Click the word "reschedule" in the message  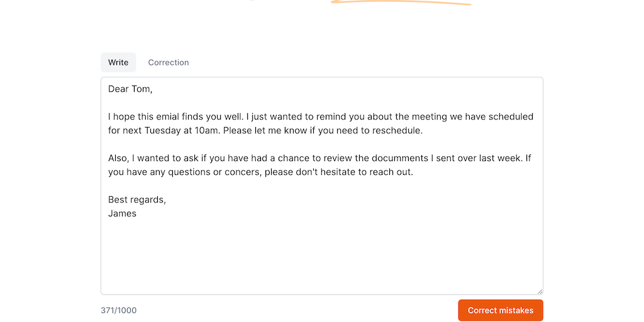point(397,131)
